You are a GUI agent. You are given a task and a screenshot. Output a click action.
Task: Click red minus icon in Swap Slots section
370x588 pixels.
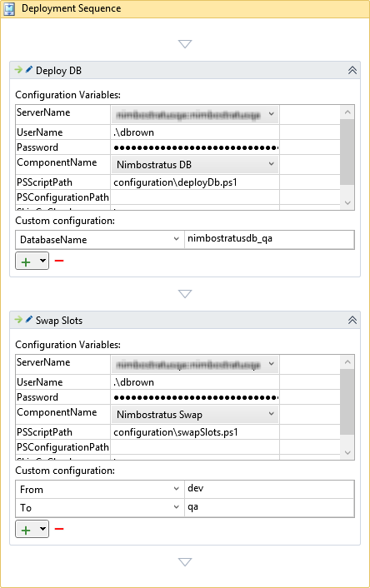59,529
